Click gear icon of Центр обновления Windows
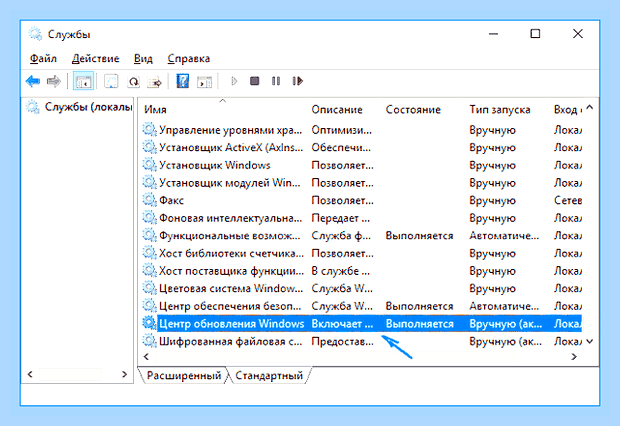The image size is (620, 426). [x=149, y=324]
